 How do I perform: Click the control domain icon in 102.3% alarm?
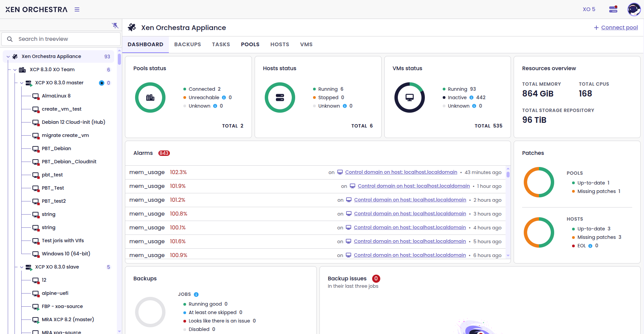pos(340,172)
